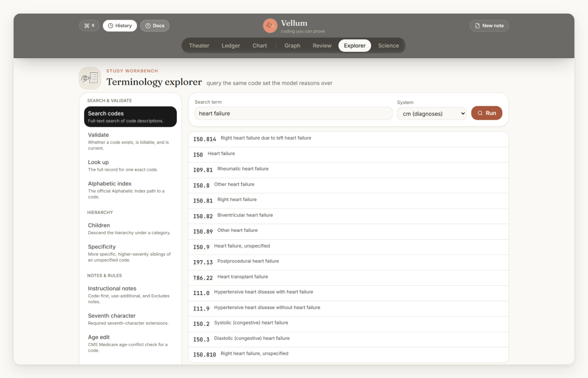Click the Vellum app title text

(x=294, y=23)
